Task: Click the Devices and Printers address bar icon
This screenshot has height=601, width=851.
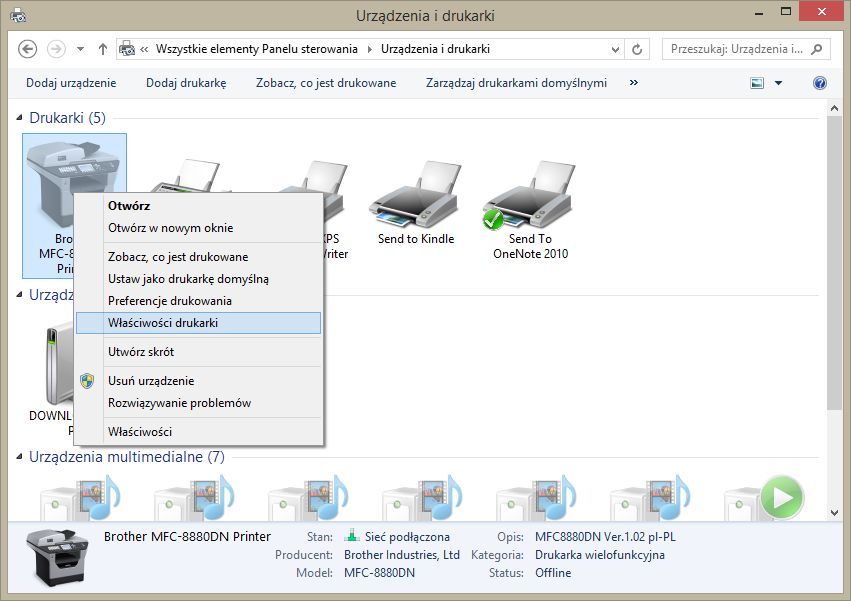Action: pyautogui.click(x=126, y=49)
